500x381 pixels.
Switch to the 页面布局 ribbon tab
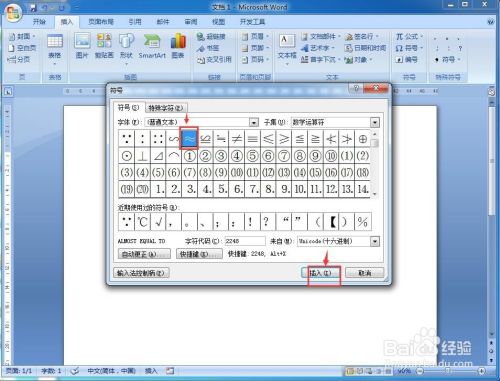pos(101,22)
